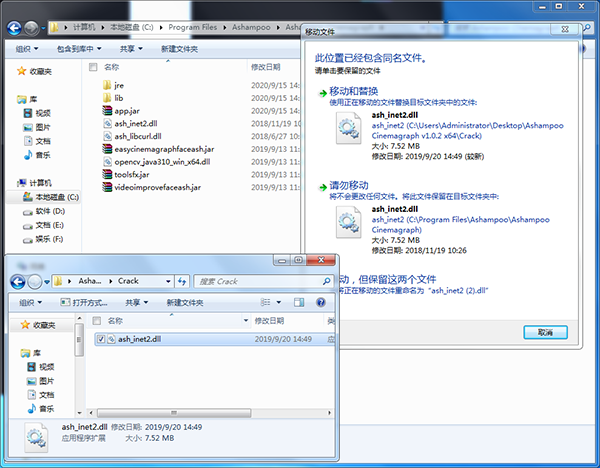This screenshot has width=600, height=468.
Task: Open 组织 dropdown in main window
Action: click(27, 49)
